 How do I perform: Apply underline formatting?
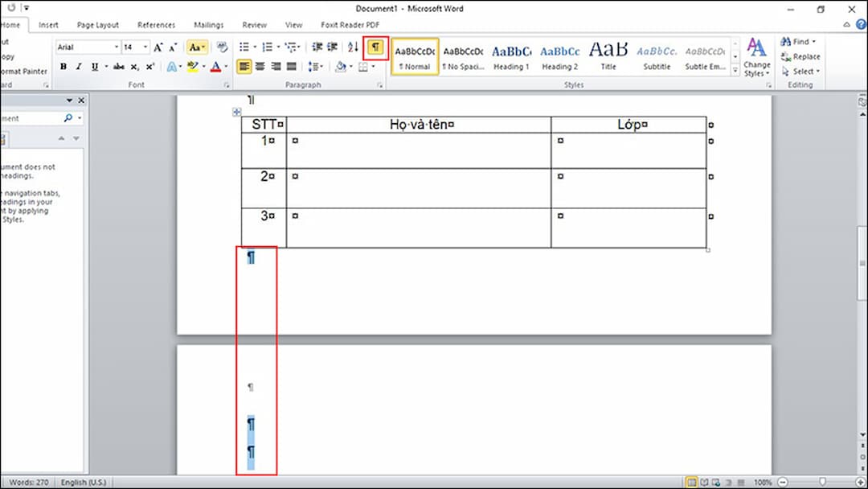(95, 67)
